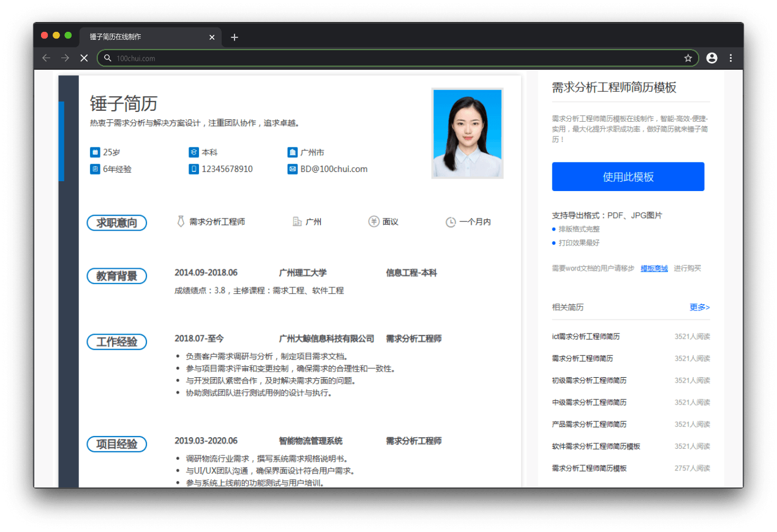Open the ict需求分析工程师简历 link
Screen dimensions: 777x532
coord(586,337)
